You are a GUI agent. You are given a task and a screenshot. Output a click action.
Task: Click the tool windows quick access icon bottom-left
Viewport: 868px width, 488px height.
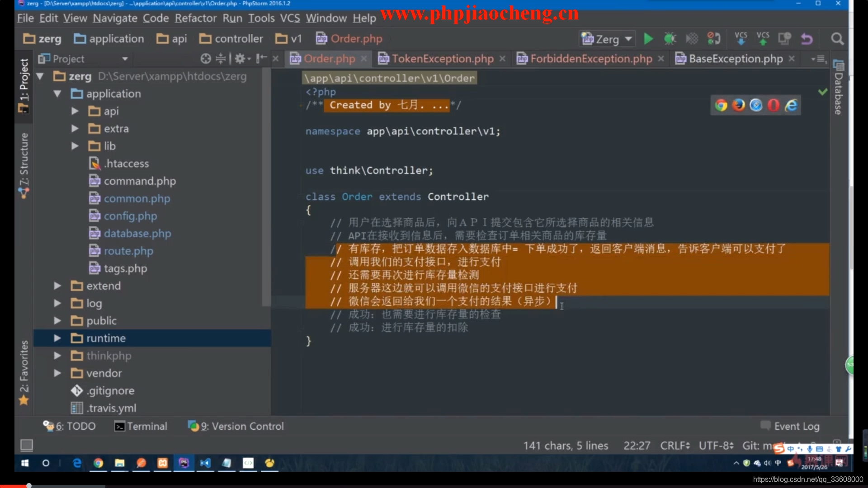point(27,445)
